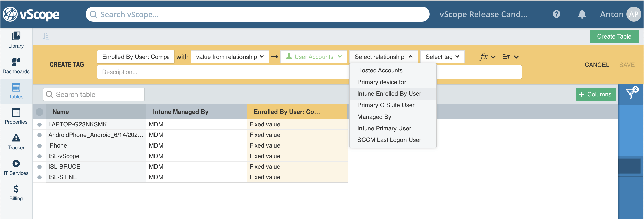This screenshot has width=644, height=219.
Task: Select the LAPTOP-G23NKSMK row circle
Action: [39, 124]
